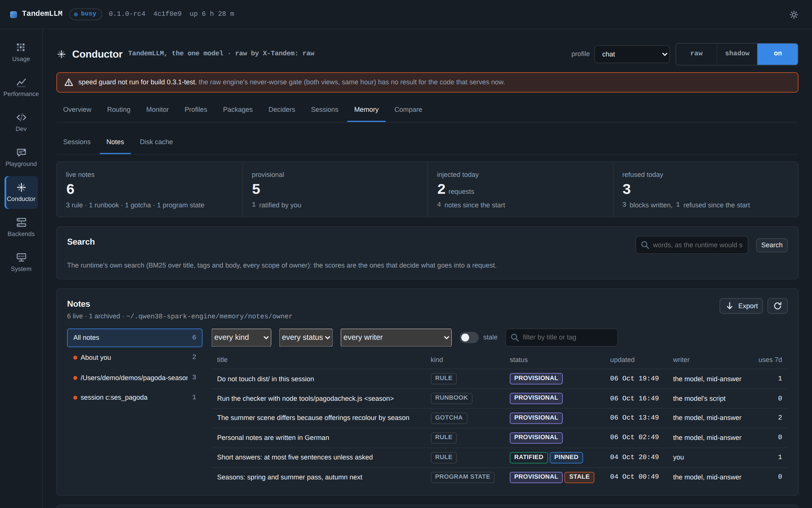Viewport: 812px width, 508px height.
Task: Set mode to on
Action: (777, 54)
